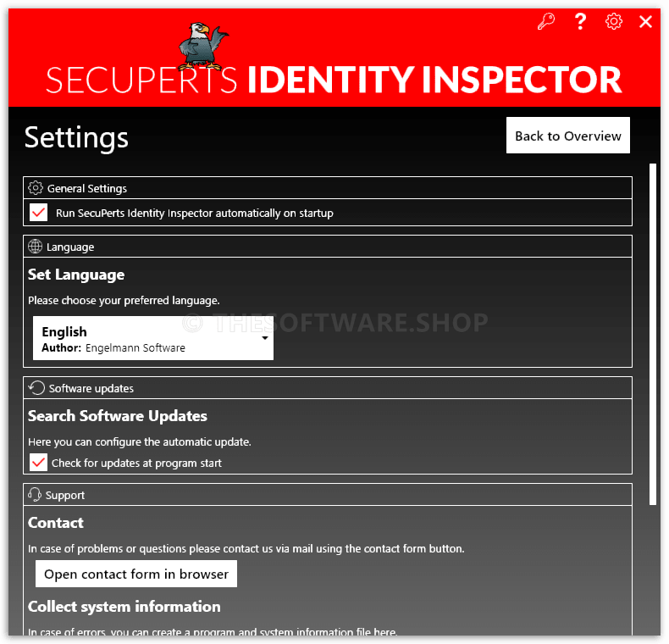Click the Collect system information heading
The width and height of the screenshot is (669, 644).
(124, 607)
